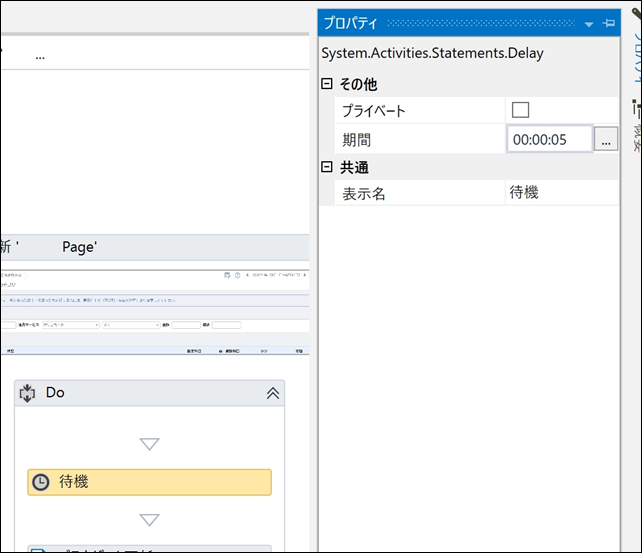Screen dimensions: 642x553
Task: Click the clock icon on 待機 activity
Action: click(41, 482)
